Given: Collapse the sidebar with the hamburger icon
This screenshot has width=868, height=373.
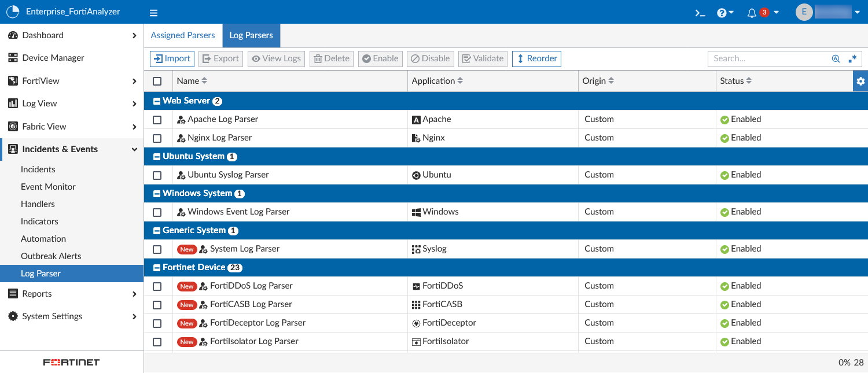Looking at the screenshot, I should click(153, 12).
